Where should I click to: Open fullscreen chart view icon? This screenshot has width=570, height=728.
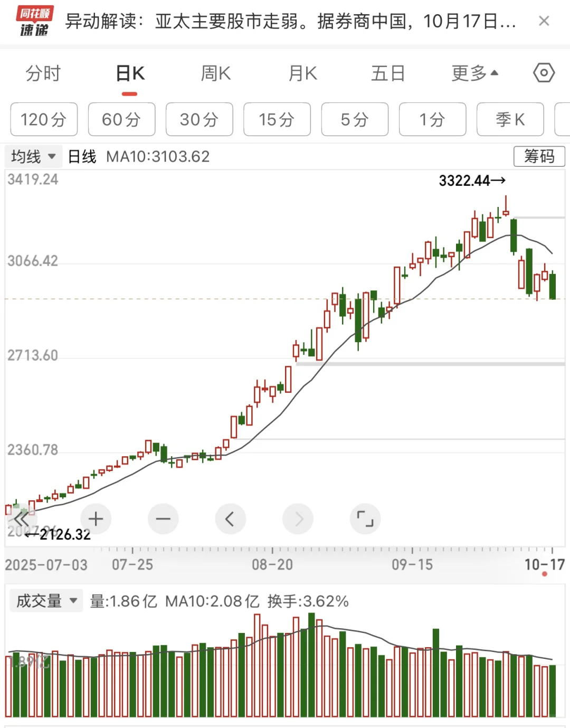[365, 519]
